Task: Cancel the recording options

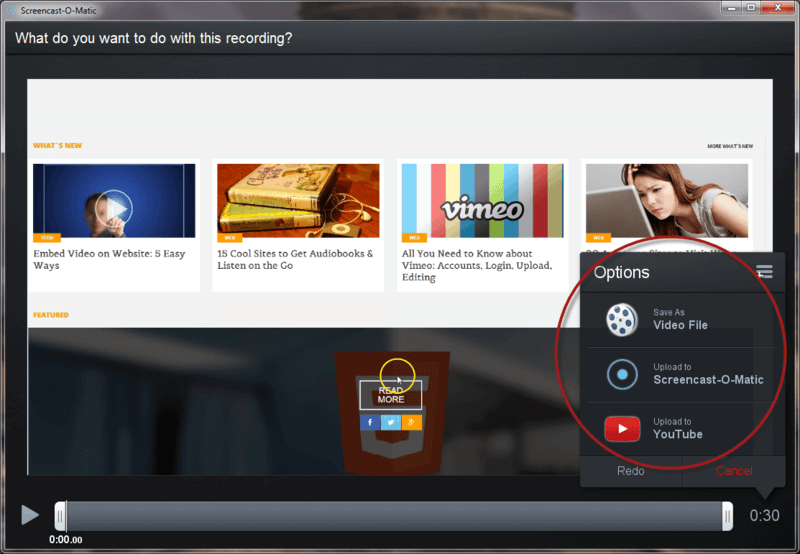Action: click(734, 471)
